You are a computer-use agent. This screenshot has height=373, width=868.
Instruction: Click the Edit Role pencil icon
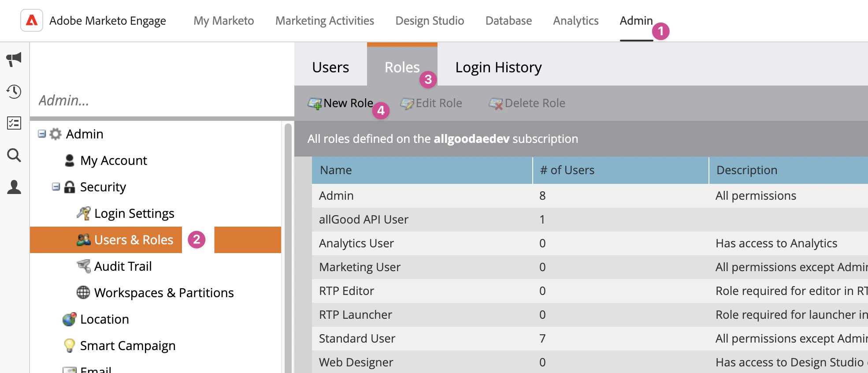[407, 104]
